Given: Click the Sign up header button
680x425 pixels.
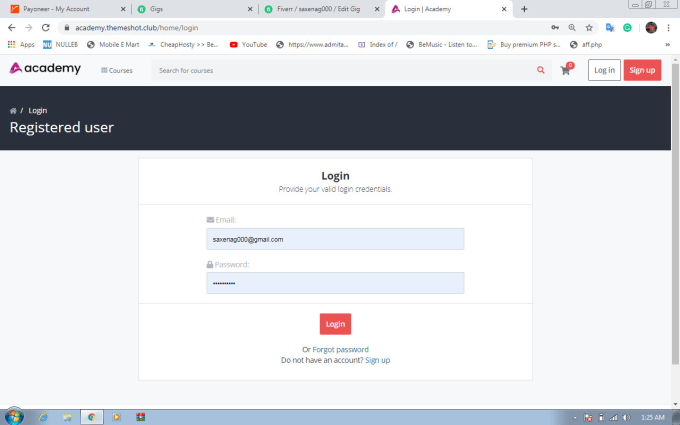Looking at the screenshot, I should [x=642, y=70].
